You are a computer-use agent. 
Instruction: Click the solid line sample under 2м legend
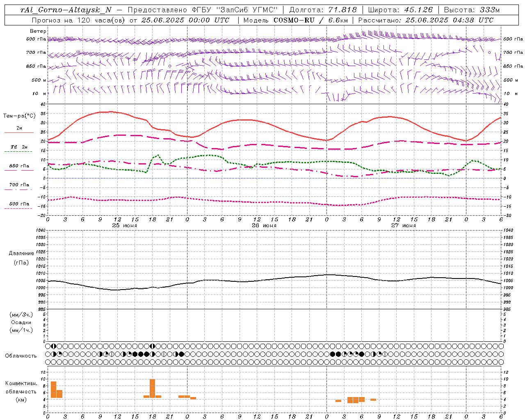point(19,133)
